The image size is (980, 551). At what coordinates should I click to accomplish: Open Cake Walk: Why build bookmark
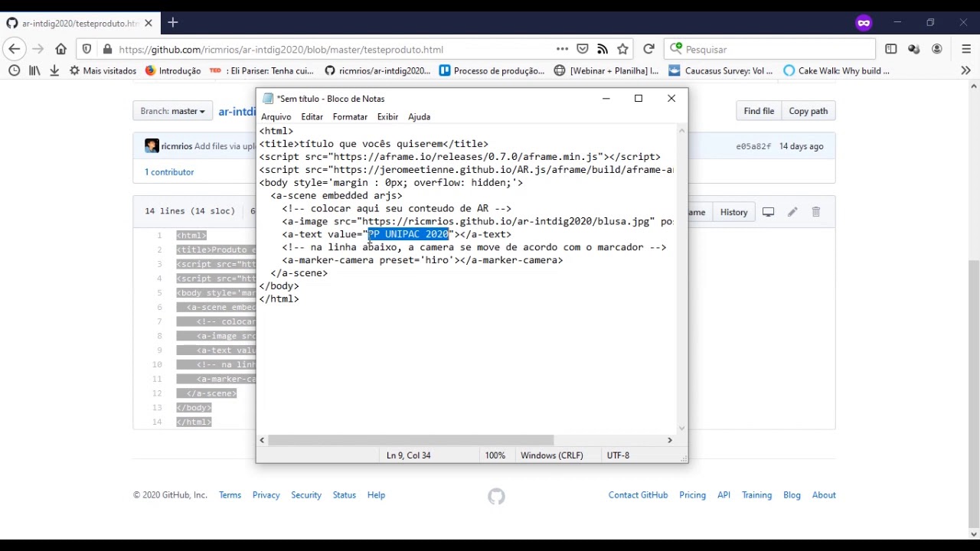(836, 70)
